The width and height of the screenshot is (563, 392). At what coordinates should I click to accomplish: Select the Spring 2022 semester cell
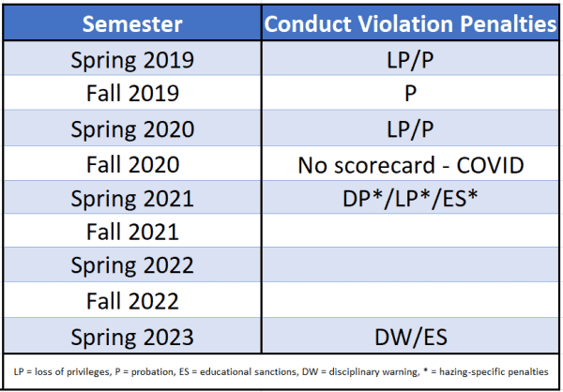[132, 264]
